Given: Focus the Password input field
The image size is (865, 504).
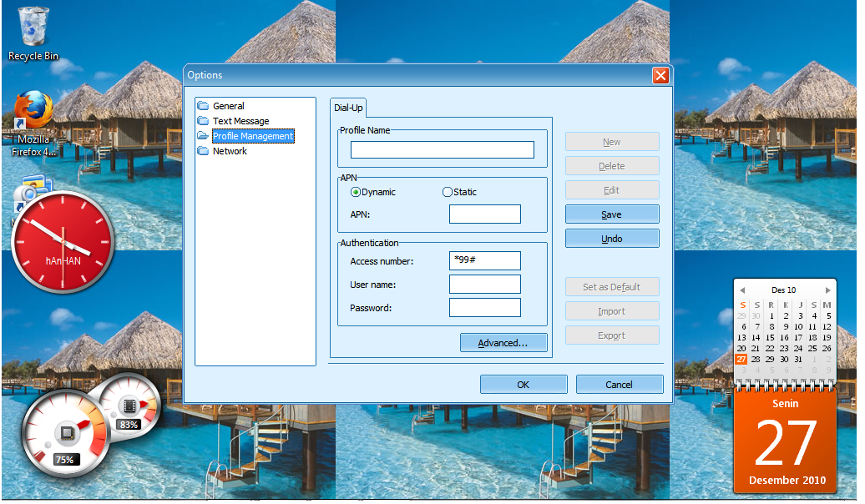Looking at the screenshot, I should [484, 308].
